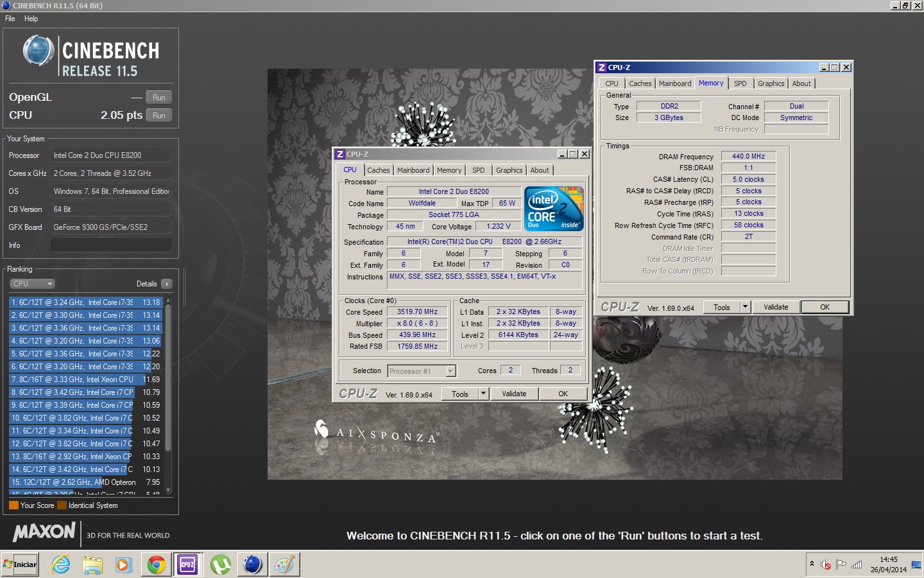The width and height of the screenshot is (924, 578).
Task: Toggle the ranking Details arrow button
Action: [x=167, y=284]
